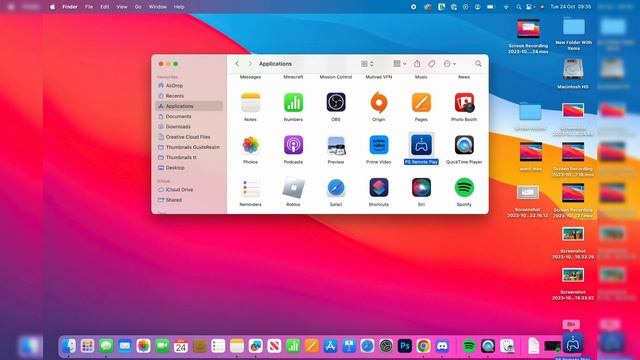Select the Numbers app icon in Finder
The image size is (640, 360).
[293, 102]
